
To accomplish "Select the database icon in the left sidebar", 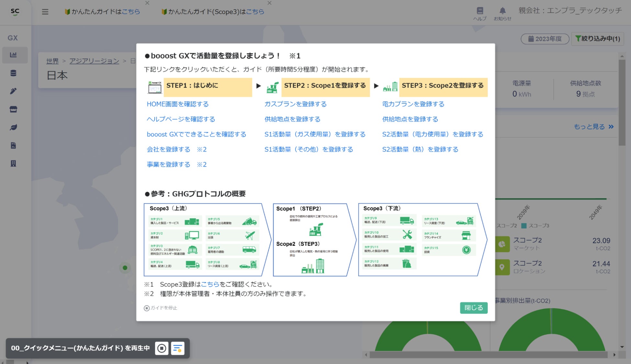I will coord(13,73).
